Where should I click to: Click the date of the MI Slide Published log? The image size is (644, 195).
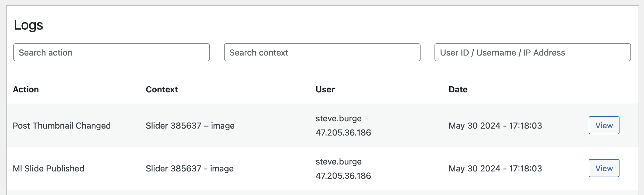[495, 169]
